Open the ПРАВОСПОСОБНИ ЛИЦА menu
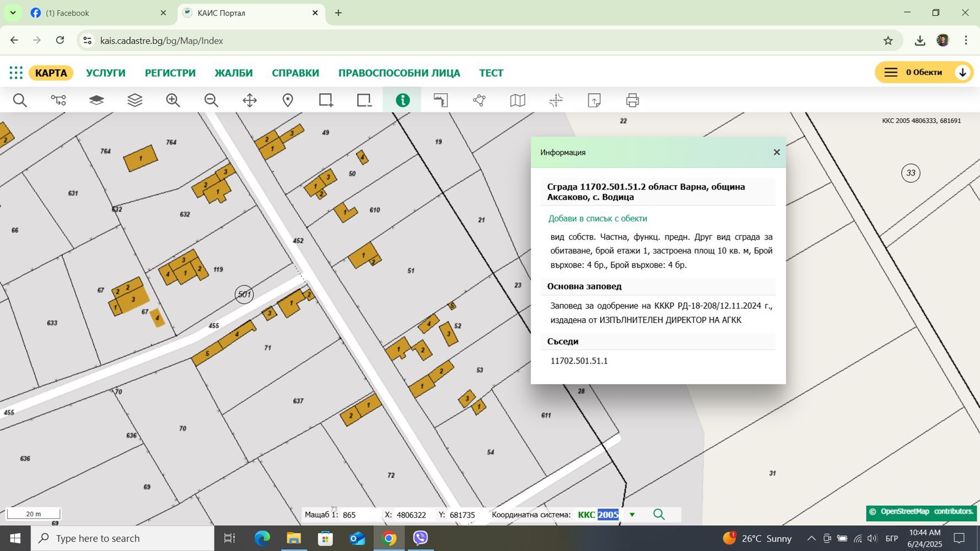The image size is (980, 551). point(399,73)
